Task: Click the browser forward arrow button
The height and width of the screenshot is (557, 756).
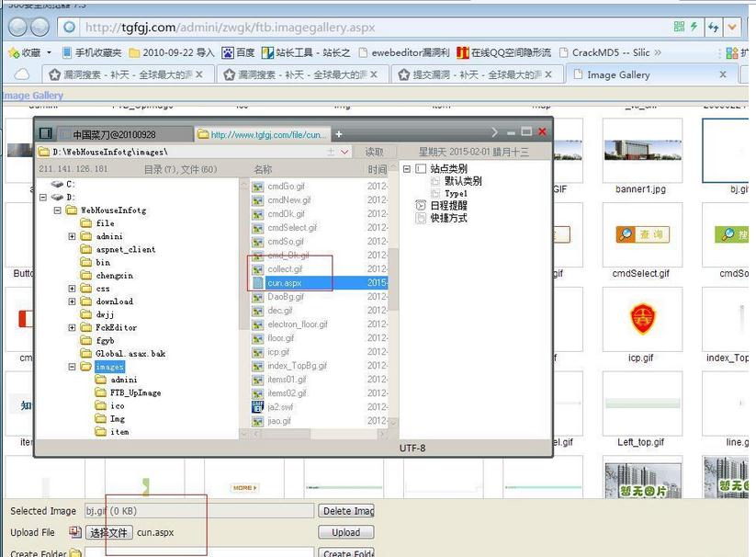Action: [40, 27]
